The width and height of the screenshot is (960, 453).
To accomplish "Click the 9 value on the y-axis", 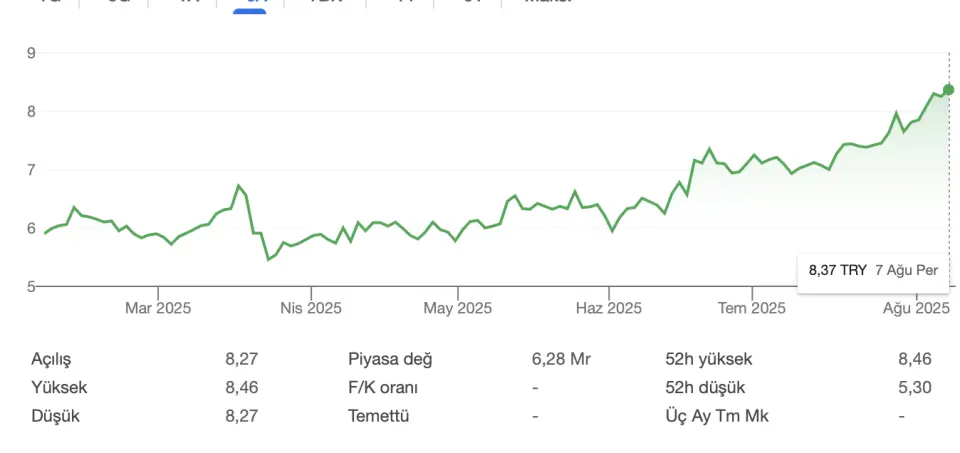I will [31, 53].
